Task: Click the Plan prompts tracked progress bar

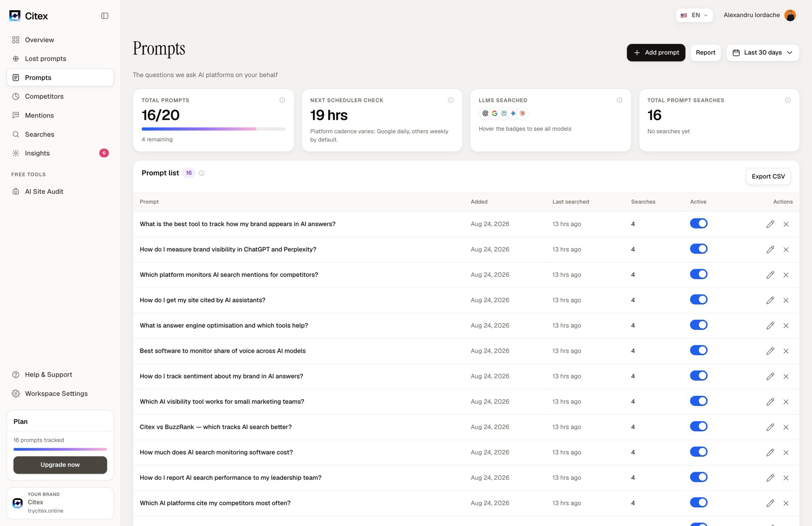Action: [x=60, y=449]
